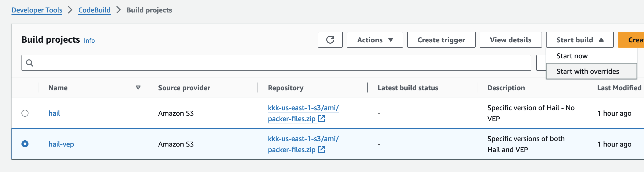644x172 pixels.
Task: Open the hail-vep project link
Action: coord(61,144)
